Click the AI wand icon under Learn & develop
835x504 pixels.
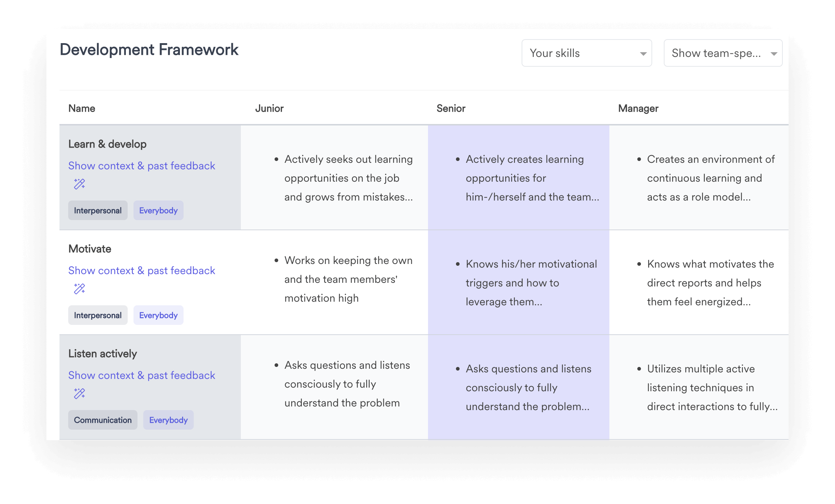[79, 184]
